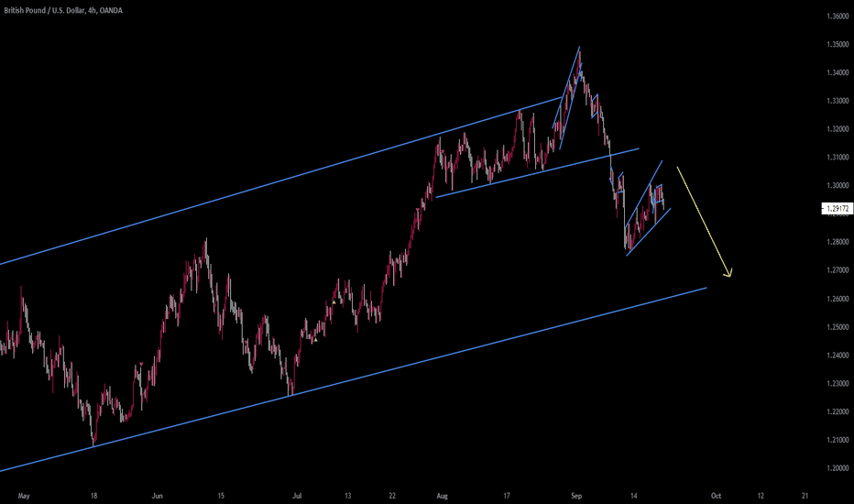This screenshot has width=854, height=504.
Task: Click the 1.35000 price axis label
Action: [x=838, y=44]
